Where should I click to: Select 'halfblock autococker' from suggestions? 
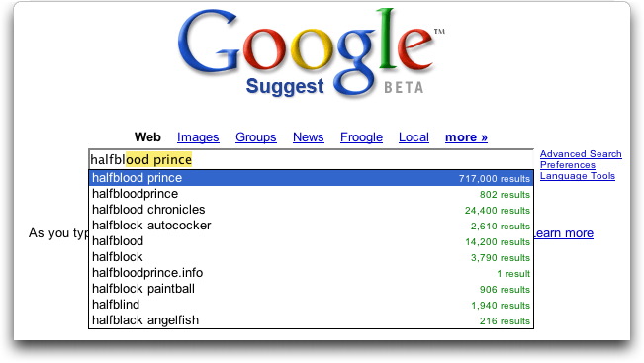click(311, 226)
